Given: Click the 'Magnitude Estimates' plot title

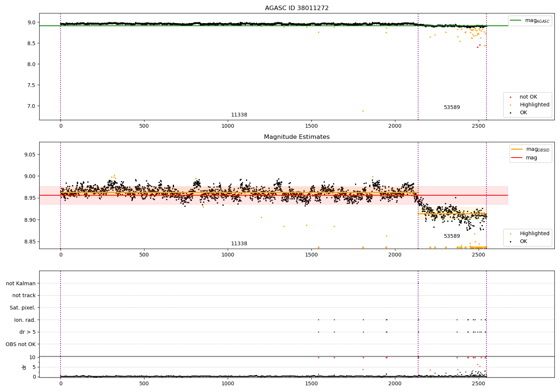Looking at the screenshot, I should [x=297, y=137].
